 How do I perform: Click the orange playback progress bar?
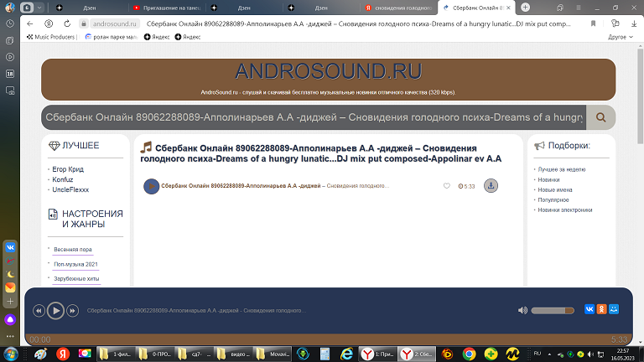click(329, 339)
